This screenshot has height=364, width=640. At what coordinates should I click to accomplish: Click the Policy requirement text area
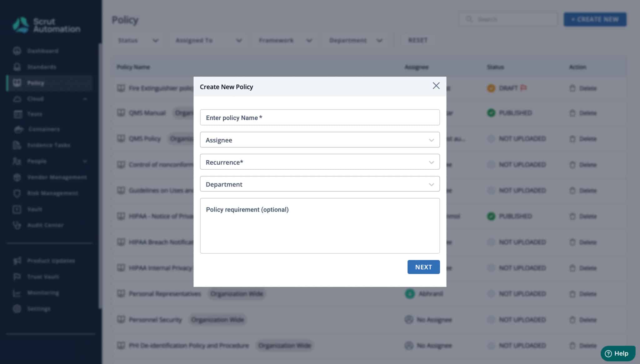point(320,226)
